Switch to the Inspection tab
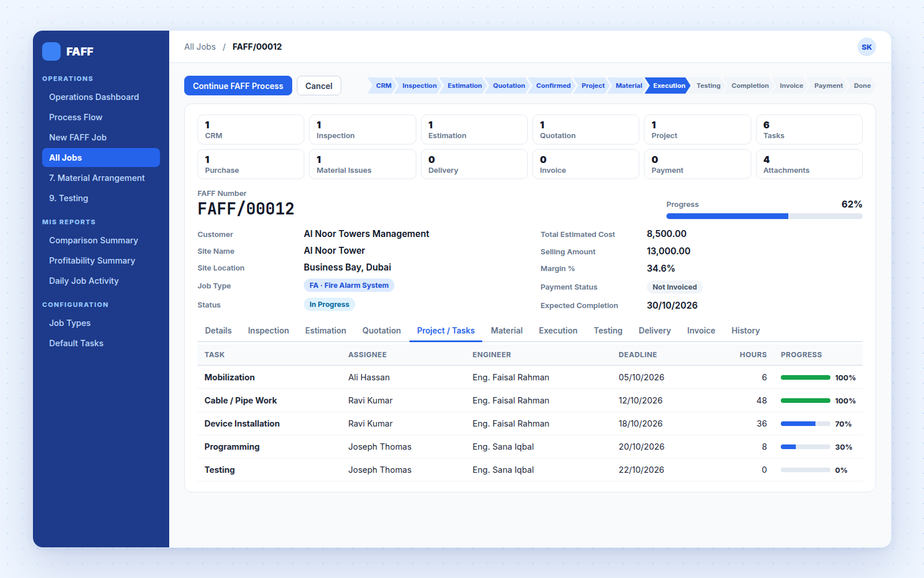924x578 pixels. (x=269, y=331)
